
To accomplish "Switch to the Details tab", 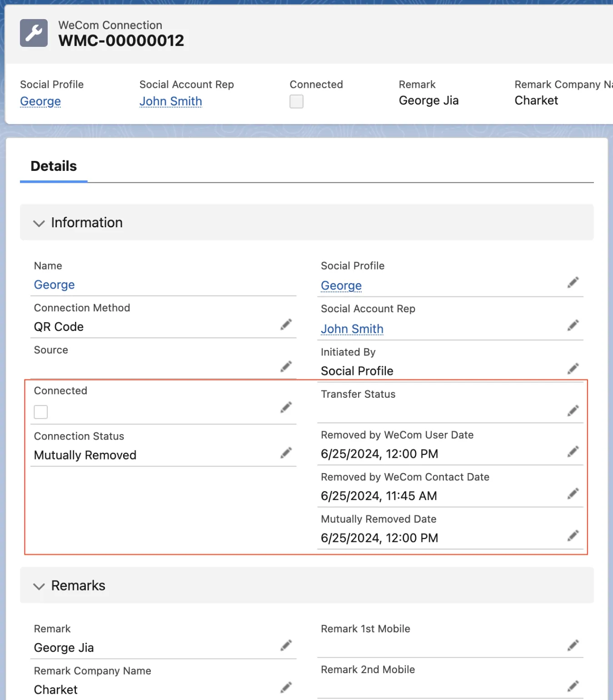I will point(54,166).
